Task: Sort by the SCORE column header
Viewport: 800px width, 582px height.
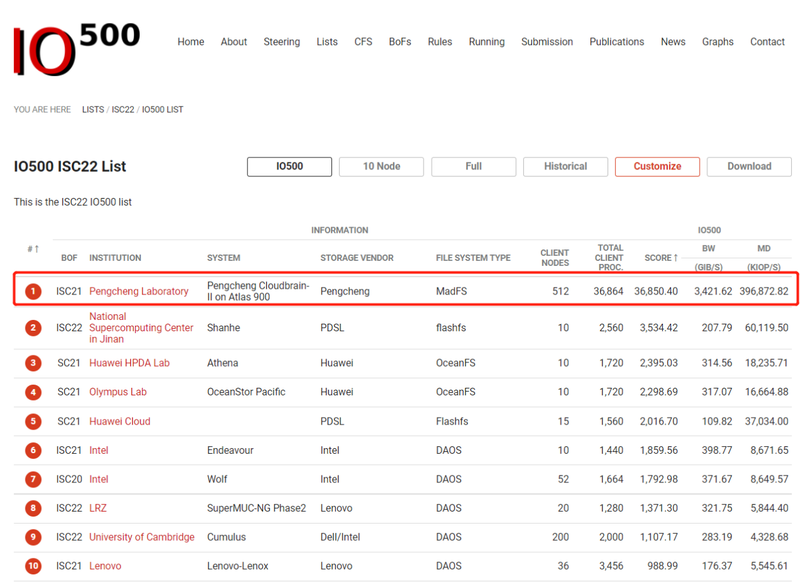Action: (x=660, y=258)
